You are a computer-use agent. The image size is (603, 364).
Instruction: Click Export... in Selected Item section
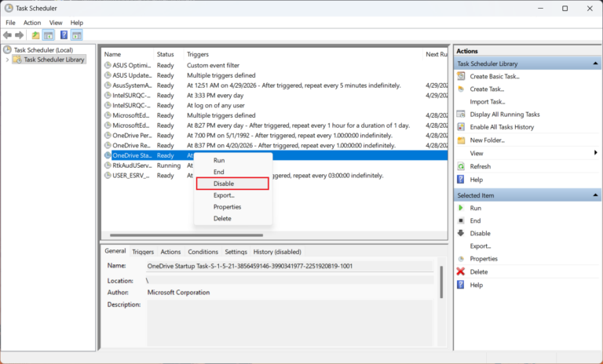point(481,246)
